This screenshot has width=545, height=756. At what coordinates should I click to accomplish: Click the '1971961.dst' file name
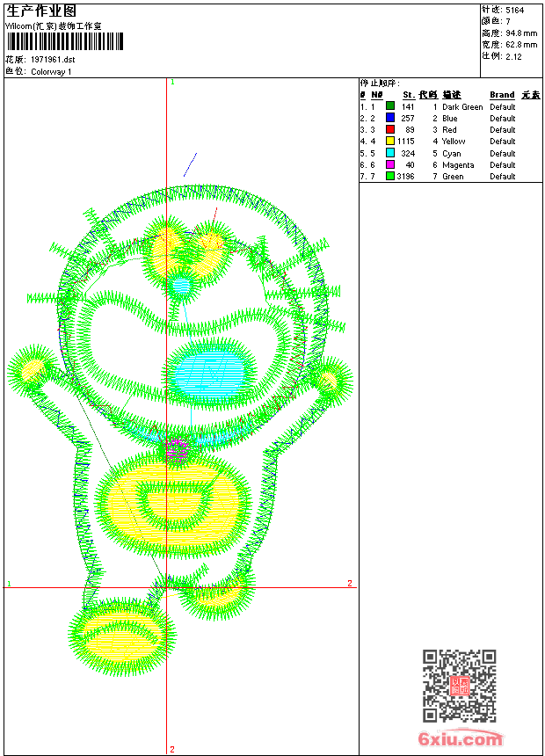pos(53,60)
